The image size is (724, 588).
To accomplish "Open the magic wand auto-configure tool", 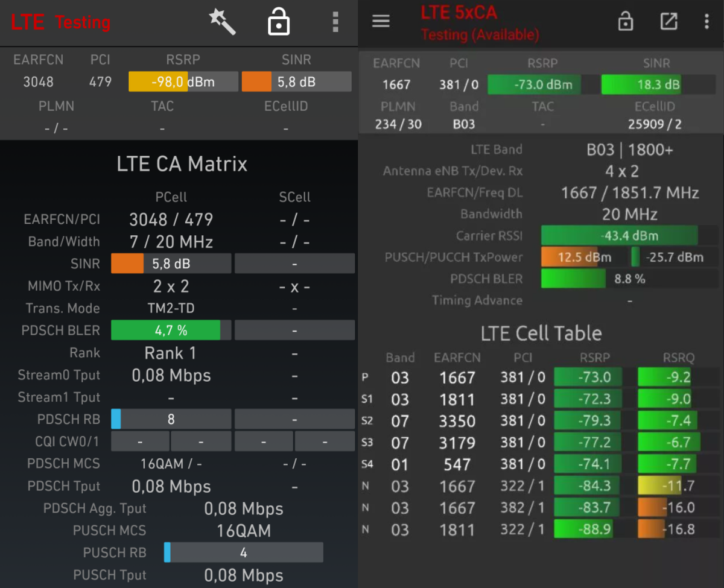I will (222, 21).
